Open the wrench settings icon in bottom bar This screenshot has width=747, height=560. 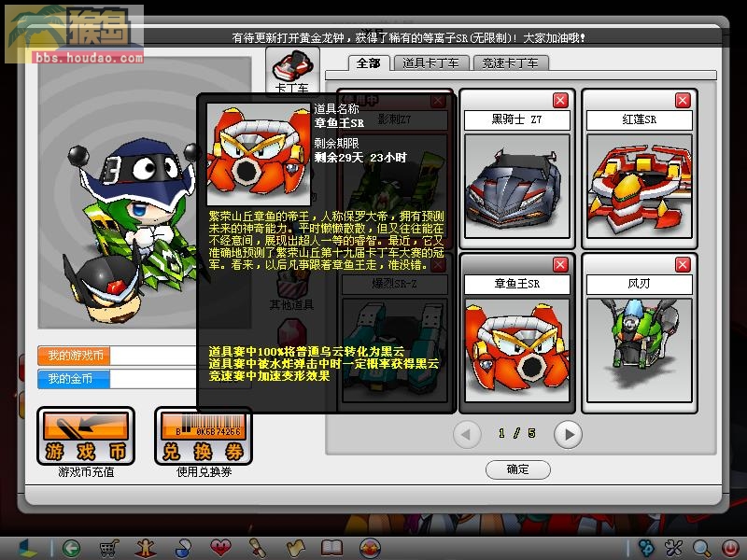673,548
